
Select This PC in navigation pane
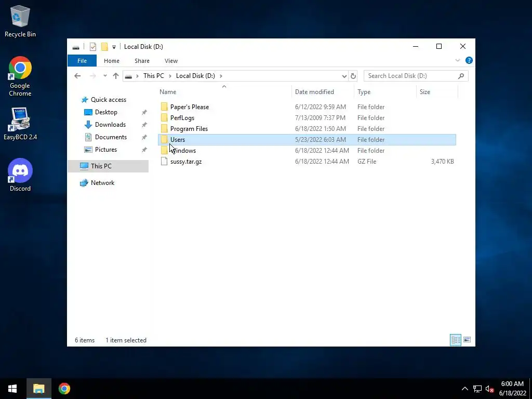coord(108,166)
